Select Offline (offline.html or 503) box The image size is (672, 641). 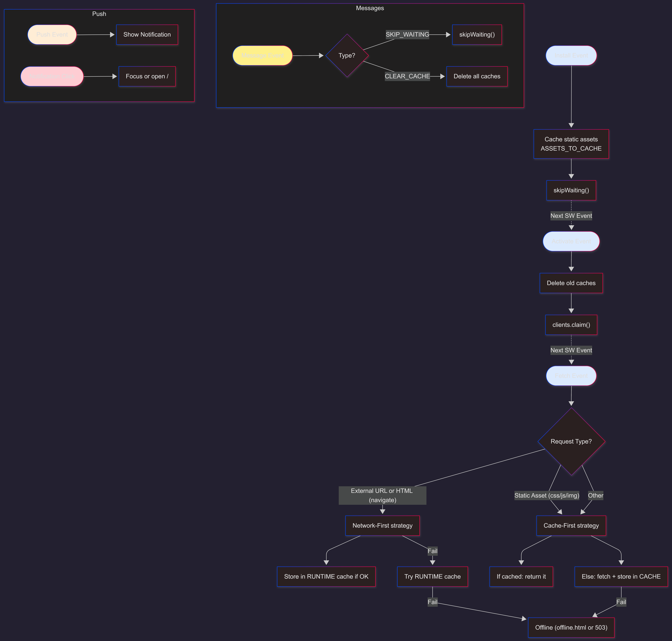click(571, 627)
